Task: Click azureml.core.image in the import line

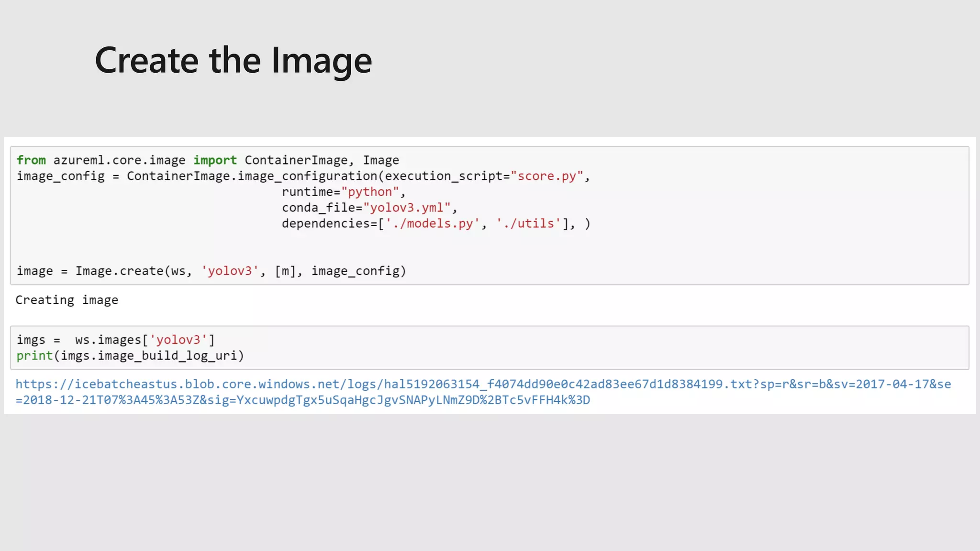Action: [119, 160]
